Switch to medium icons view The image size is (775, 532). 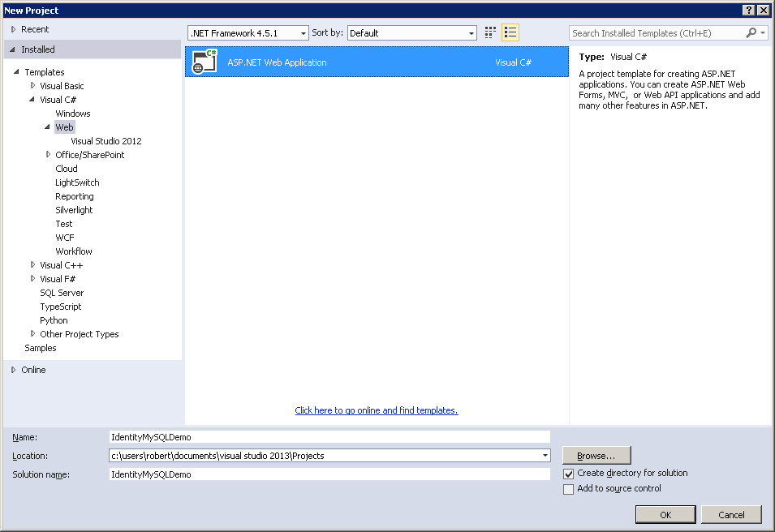(x=489, y=32)
